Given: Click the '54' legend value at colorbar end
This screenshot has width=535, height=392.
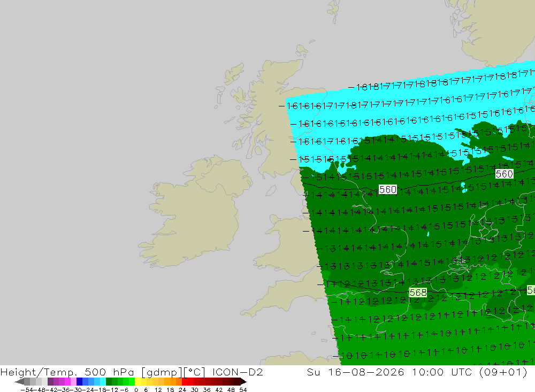Looking at the screenshot, I should coord(243,390).
